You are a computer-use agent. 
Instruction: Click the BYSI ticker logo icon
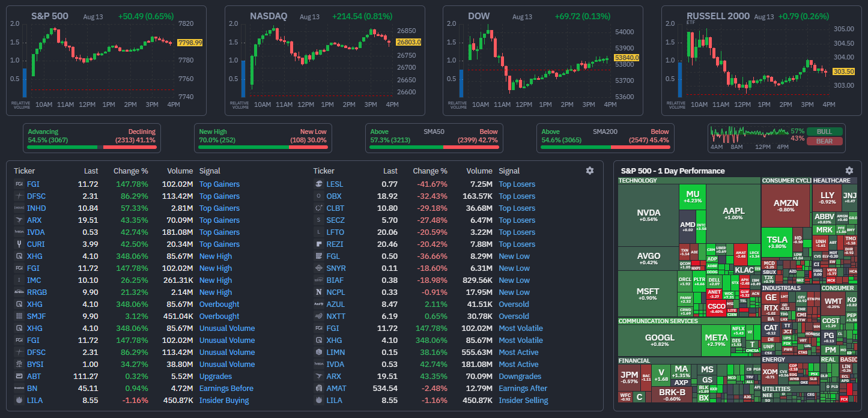(x=19, y=365)
